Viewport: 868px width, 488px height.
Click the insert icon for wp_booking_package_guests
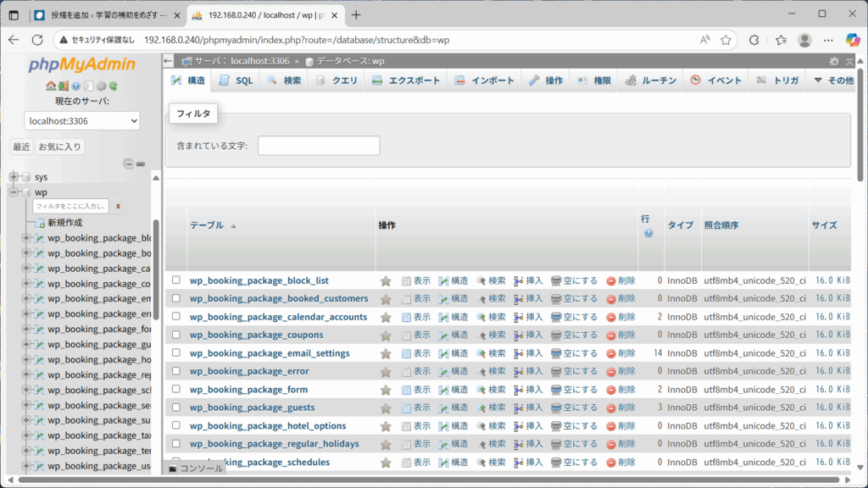[519, 408]
